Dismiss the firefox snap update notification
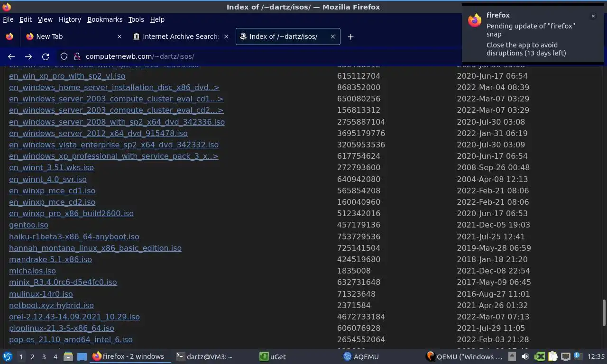 tap(593, 16)
